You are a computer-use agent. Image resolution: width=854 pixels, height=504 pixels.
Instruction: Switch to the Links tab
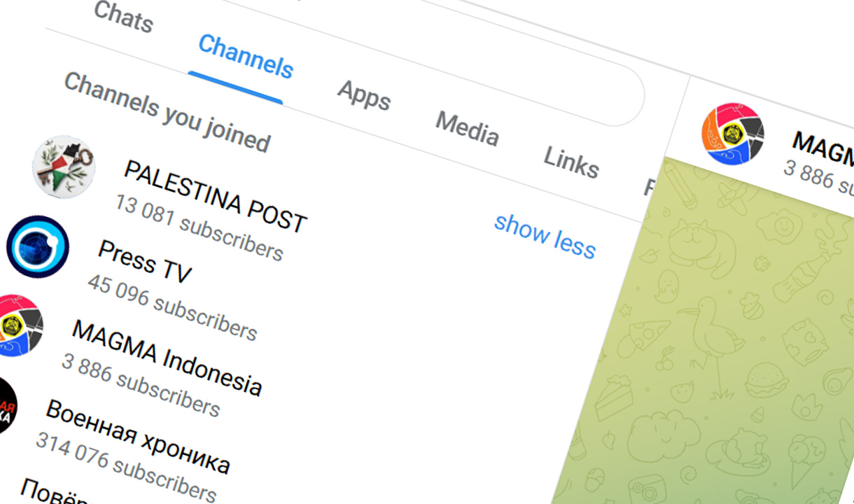(x=571, y=162)
